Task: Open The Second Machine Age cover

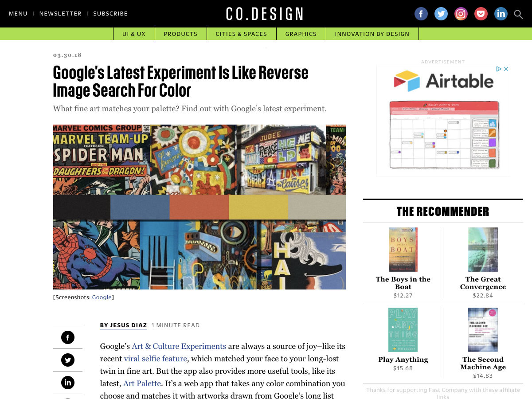Action: point(483,330)
